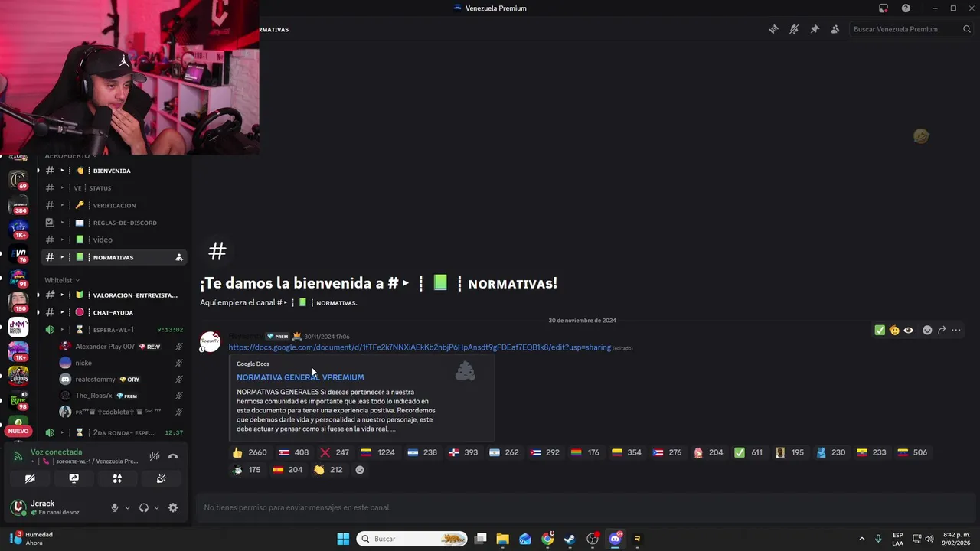Viewport: 980px width, 551px height.
Task: Open NORMATIVA GENERAL VPREMIUM embed title link
Action: [x=300, y=377]
